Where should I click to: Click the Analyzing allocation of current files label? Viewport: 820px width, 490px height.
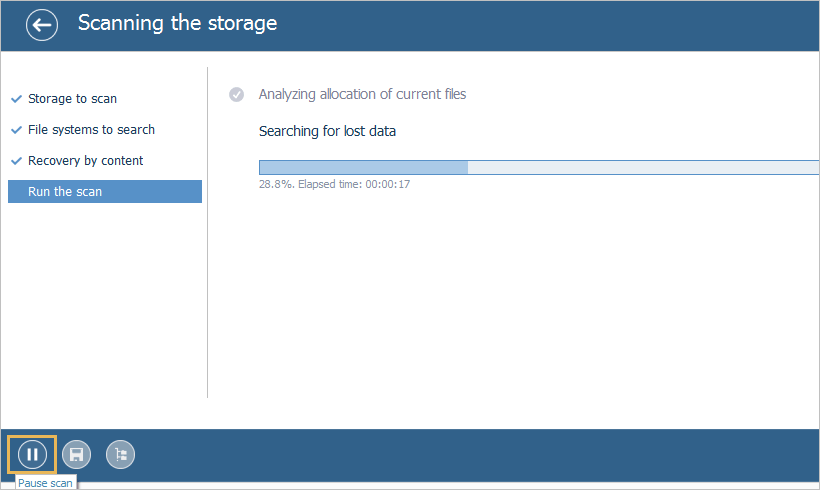362,95
